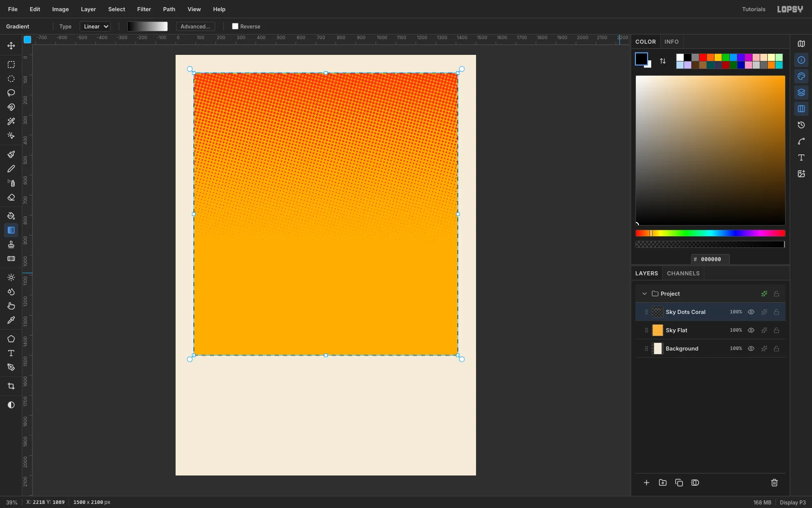The image size is (812, 508).
Task: Lock the Background layer
Action: tap(776, 348)
